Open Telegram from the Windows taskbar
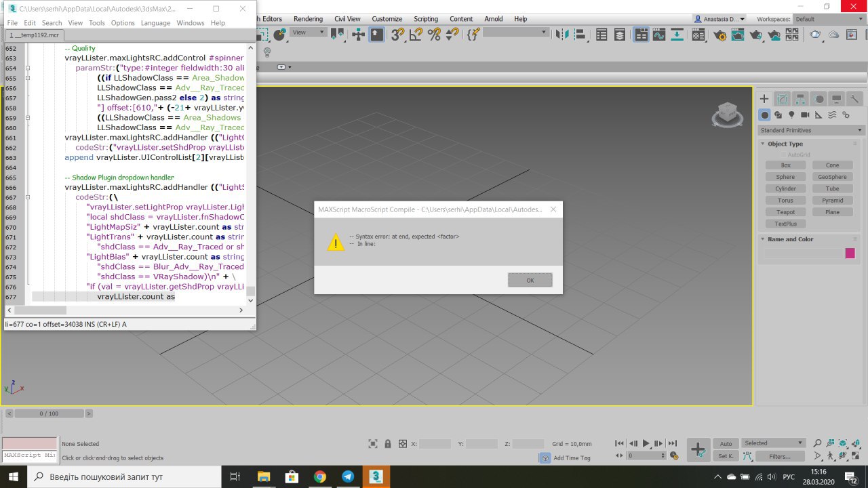Screen dimensions: 868x488 (x=347, y=476)
